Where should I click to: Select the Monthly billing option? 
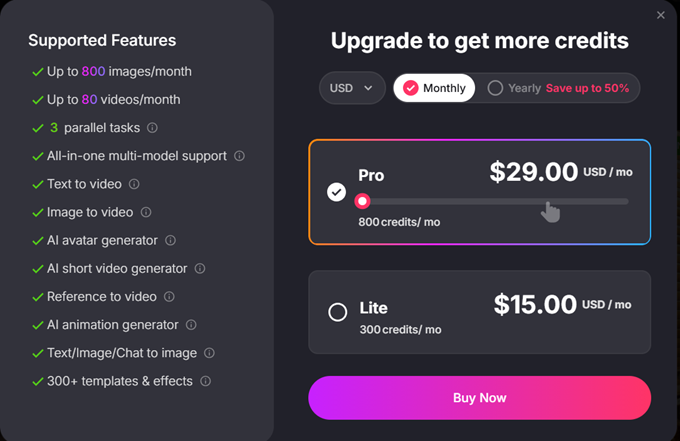click(433, 88)
